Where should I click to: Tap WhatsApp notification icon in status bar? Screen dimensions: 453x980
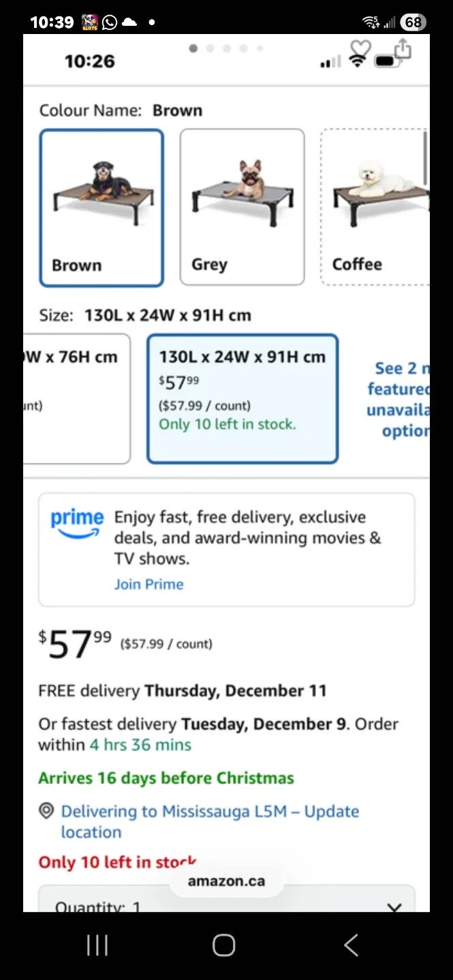click(x=109, y=22)
